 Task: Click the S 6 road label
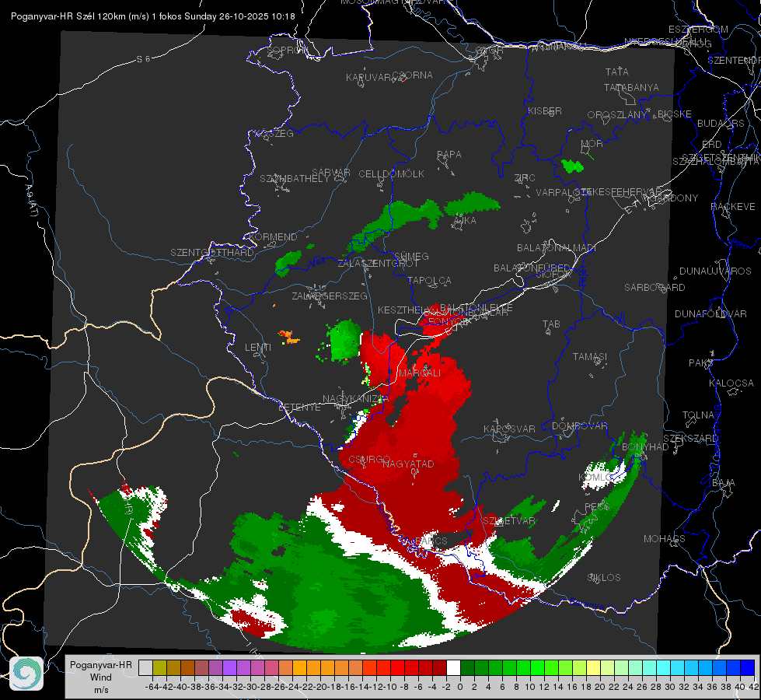pos(143,59)
